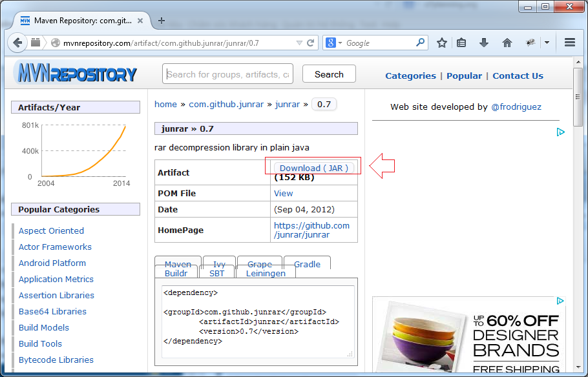Click the Sep 04, 2012 date cell
588x377 pixels.
(x=304, y=210)
